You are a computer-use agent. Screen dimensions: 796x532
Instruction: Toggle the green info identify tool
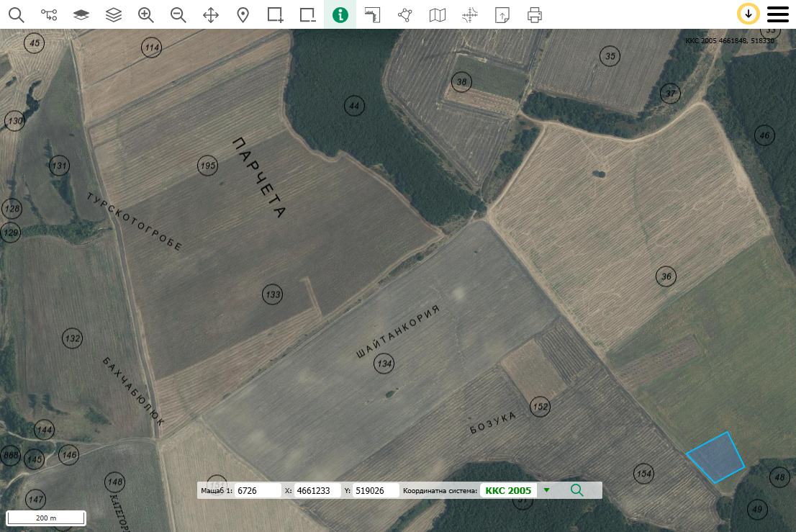340,14
